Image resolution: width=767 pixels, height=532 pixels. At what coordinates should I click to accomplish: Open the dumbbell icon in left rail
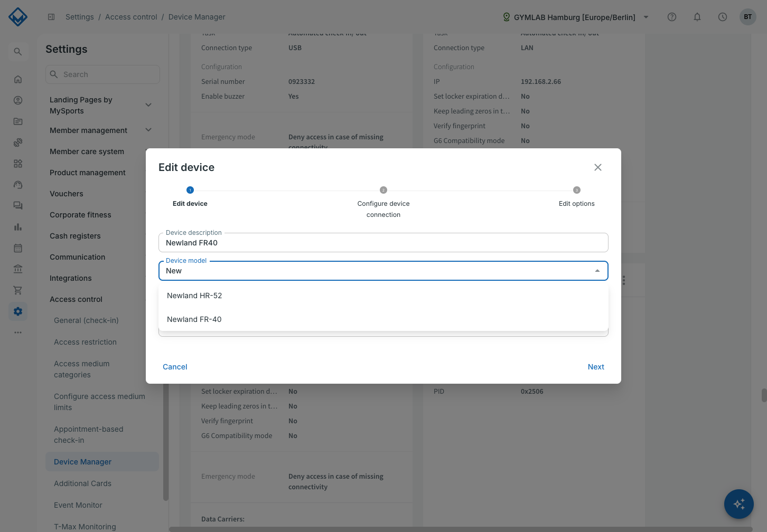18,142
